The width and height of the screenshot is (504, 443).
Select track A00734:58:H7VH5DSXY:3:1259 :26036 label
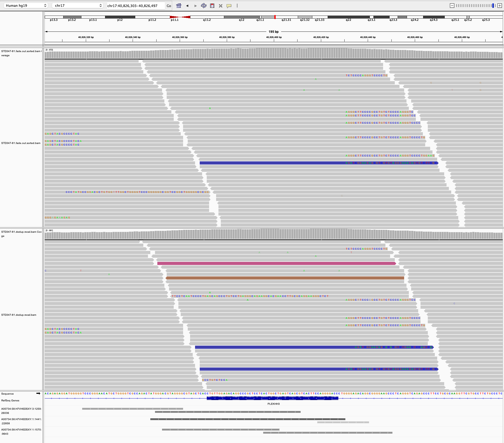(x=21, y=411)
